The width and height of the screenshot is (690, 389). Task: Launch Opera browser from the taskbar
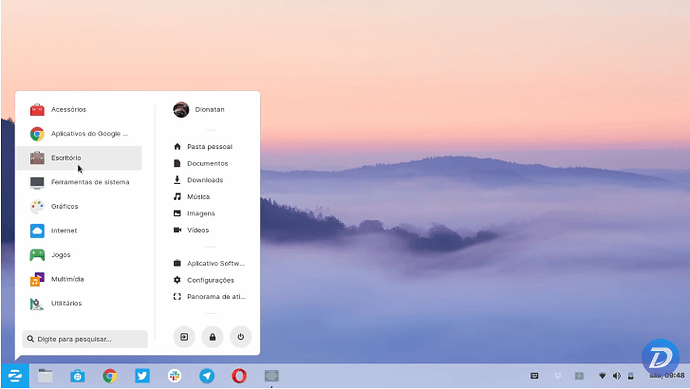point(239,376)
